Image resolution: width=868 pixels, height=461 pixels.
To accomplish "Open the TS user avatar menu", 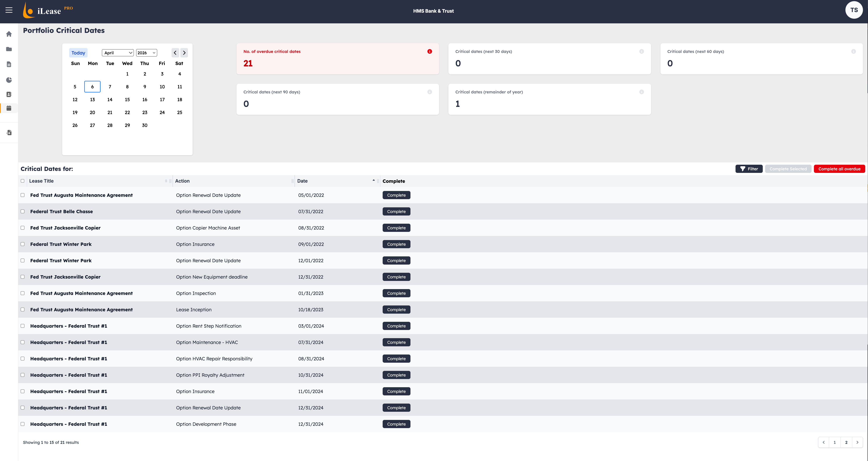I will (x=854, y=10).
